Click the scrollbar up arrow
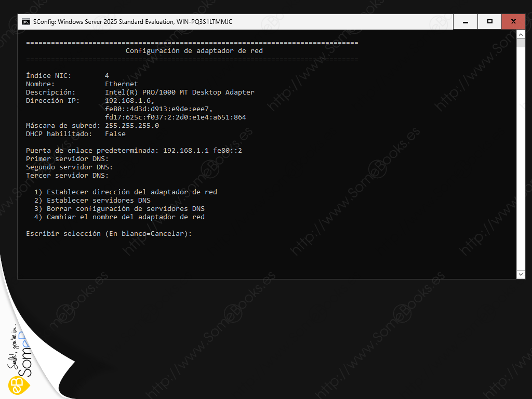The width and height of the screenshot is (532, 399). pyautogui.click(x=521, y=34)
